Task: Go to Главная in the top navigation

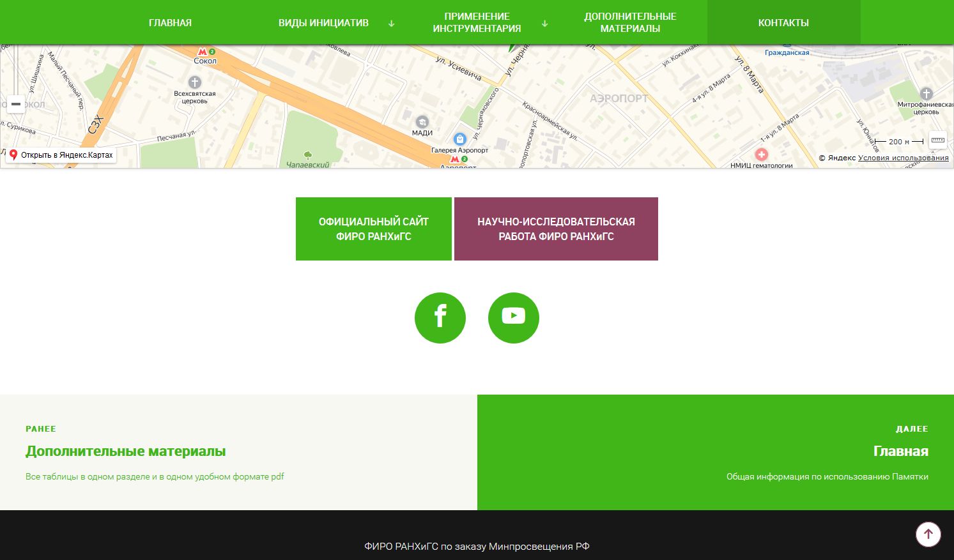Action: point(170,23)
